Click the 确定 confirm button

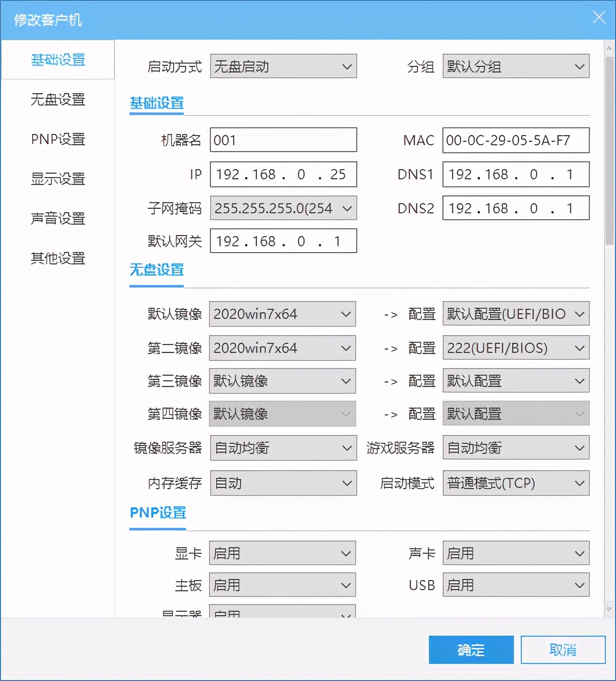coord(471,649)
